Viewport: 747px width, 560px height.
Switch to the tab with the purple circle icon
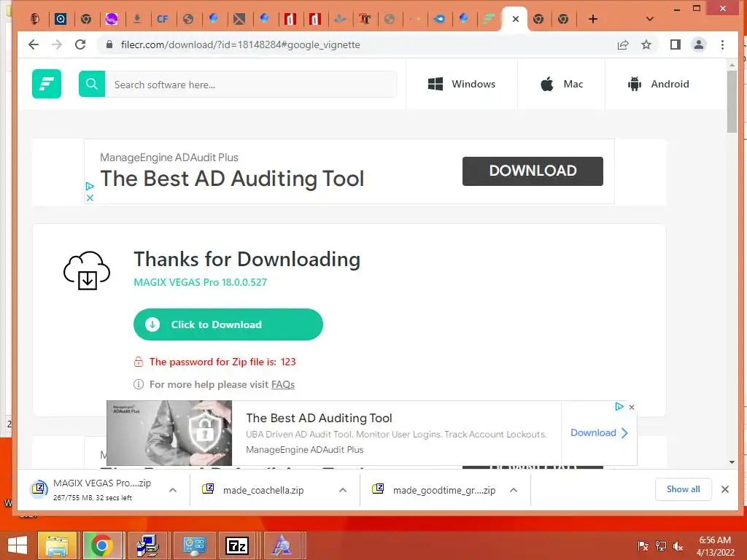tap(112, 19)
